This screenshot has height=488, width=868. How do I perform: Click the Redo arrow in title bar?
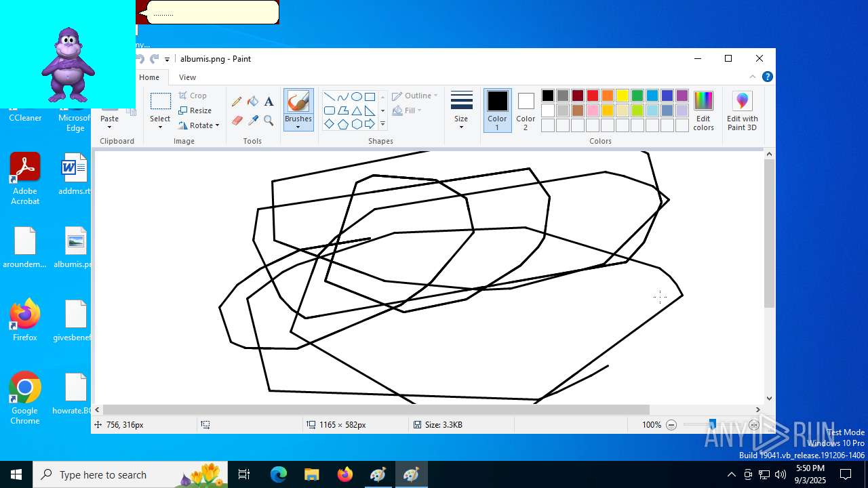[x=155, y=59]
